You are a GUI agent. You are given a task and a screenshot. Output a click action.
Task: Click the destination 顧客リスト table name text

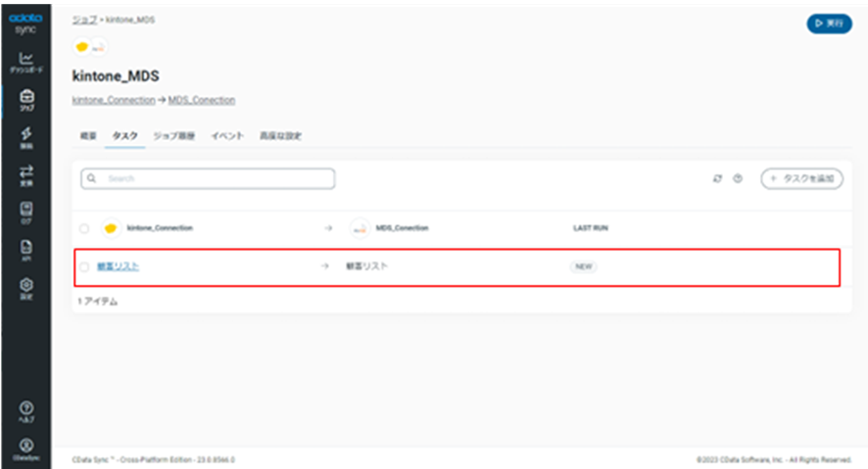366,266
